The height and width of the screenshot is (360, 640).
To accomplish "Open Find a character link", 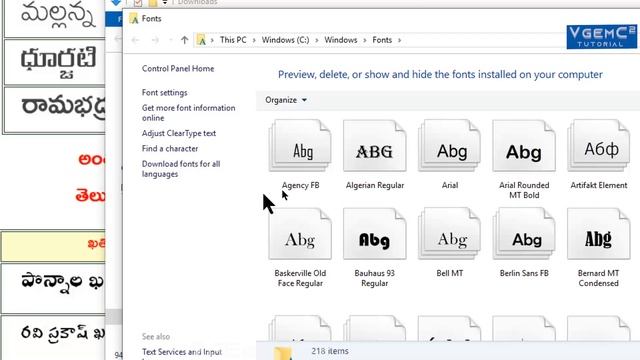I will coord(170,149).
